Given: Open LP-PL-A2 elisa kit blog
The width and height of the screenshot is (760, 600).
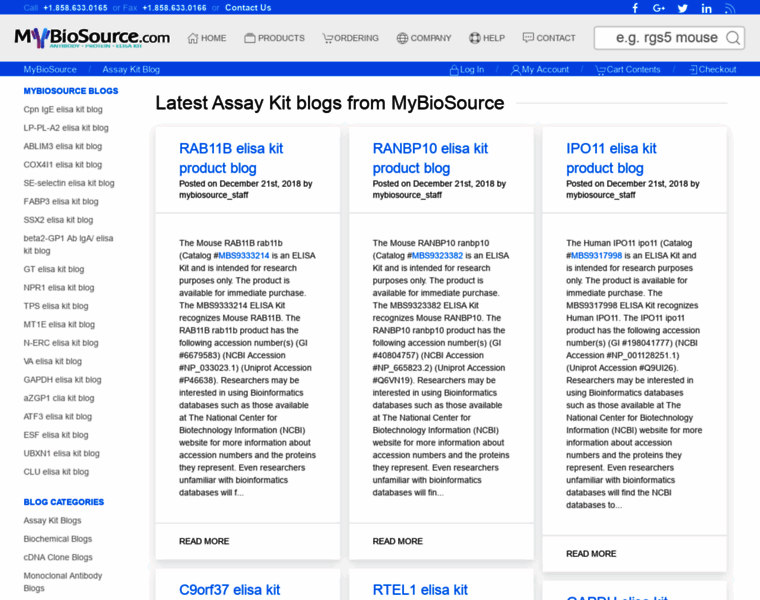Looking at the screenshot, I should 66,127.
